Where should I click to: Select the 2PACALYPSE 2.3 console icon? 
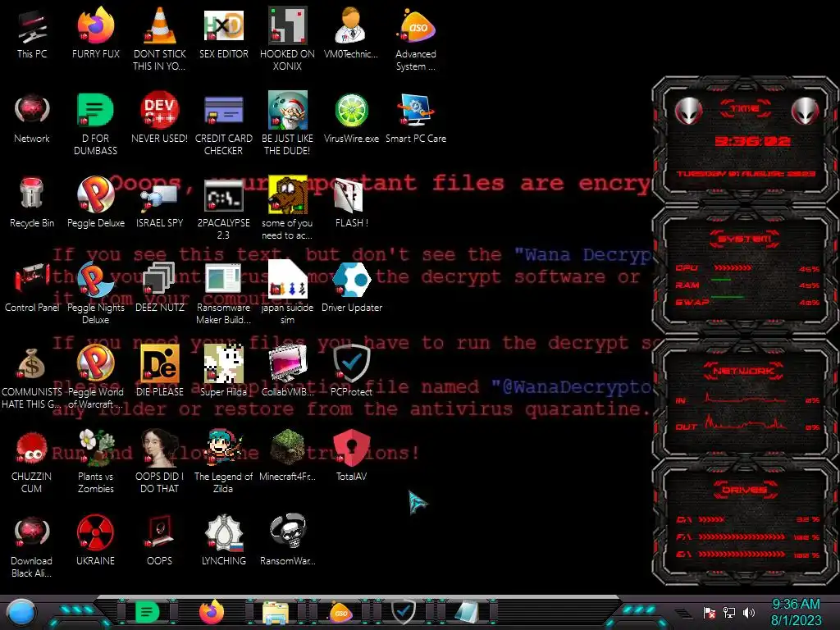223,209
